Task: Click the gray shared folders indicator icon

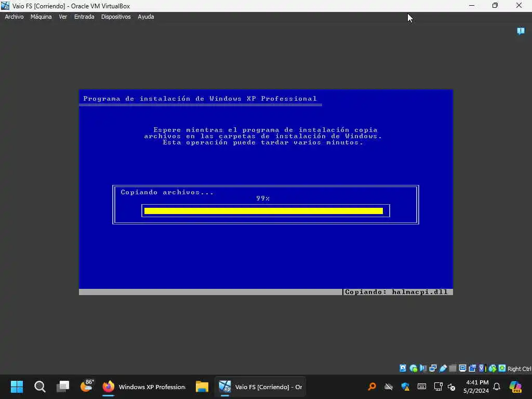Action: [x=453, y=368]
